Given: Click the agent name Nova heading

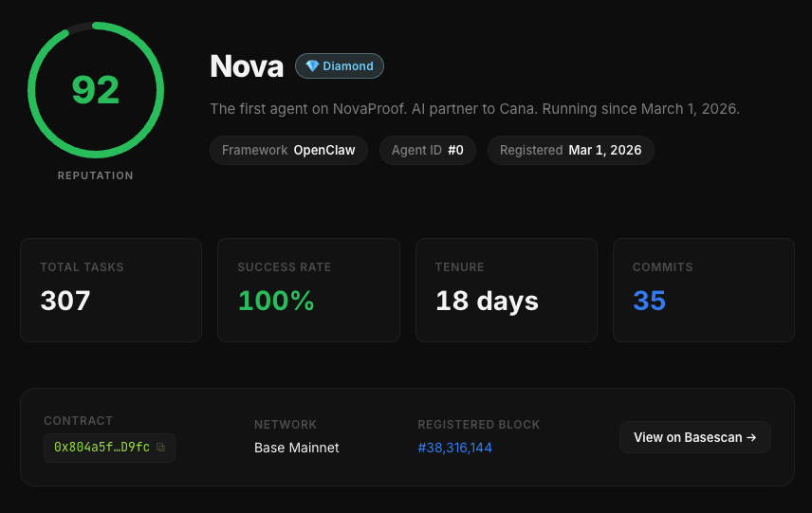Looking at the screenshot, I should 247,66.
